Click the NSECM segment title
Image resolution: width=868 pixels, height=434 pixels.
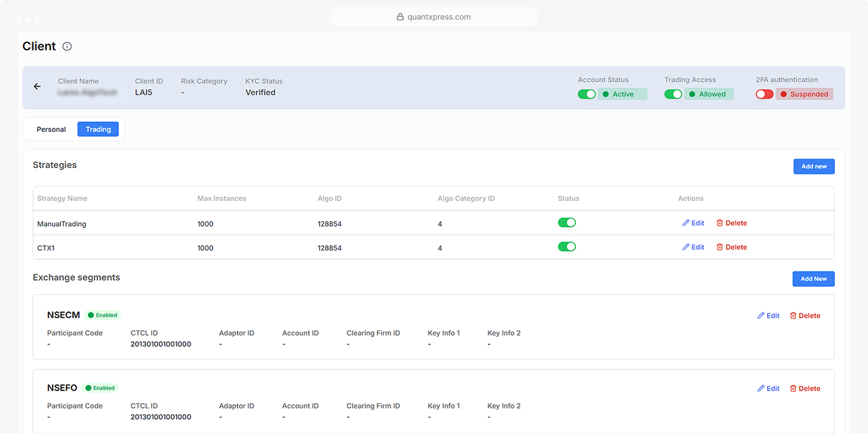(63, 315)
